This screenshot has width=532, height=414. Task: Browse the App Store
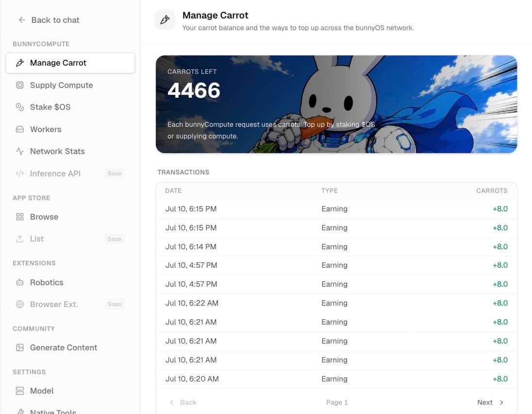tap(70, 217)
